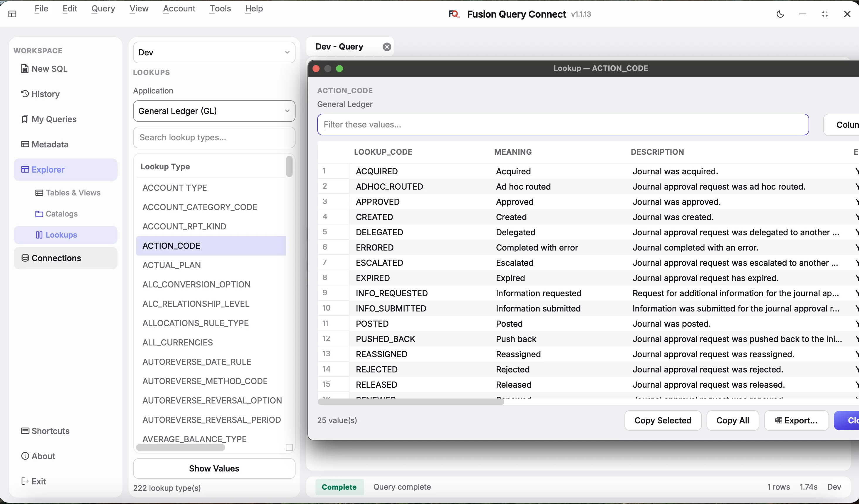Sort by the MEANING column header
Screen dimensions: 859x504
pos(513,152)
